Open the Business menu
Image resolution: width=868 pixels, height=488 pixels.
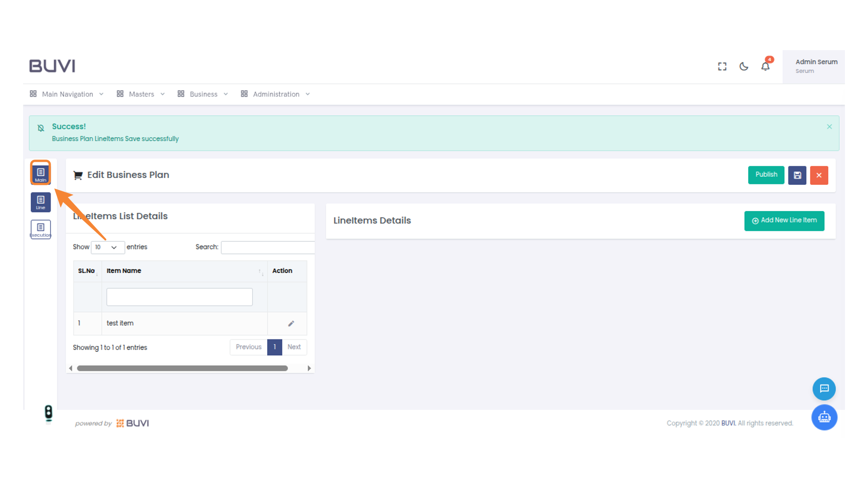click(x=203, y=94)
